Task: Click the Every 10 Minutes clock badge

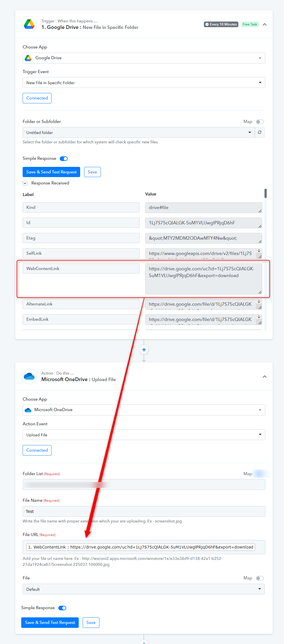Action: 221,24
